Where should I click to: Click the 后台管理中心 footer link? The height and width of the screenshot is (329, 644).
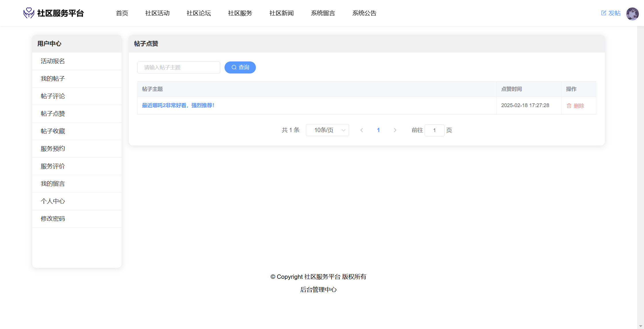pos(318,290)
